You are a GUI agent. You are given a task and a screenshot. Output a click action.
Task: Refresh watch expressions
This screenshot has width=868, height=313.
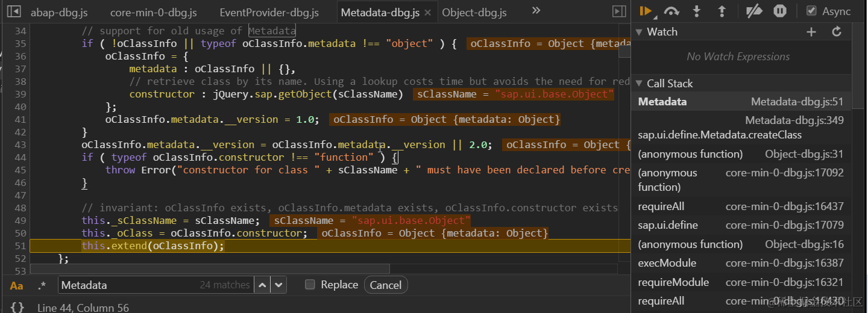click(x=837, y=32)
